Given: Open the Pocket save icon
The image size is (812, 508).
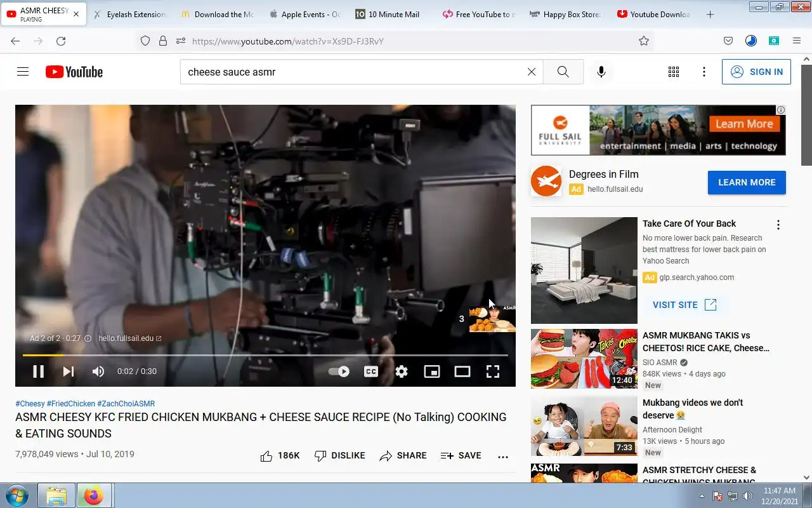Looking at the screenshot, I should click(728, 41).
